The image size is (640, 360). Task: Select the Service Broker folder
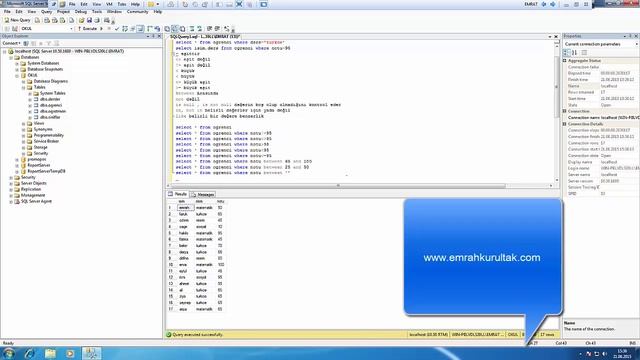[46, 141]
